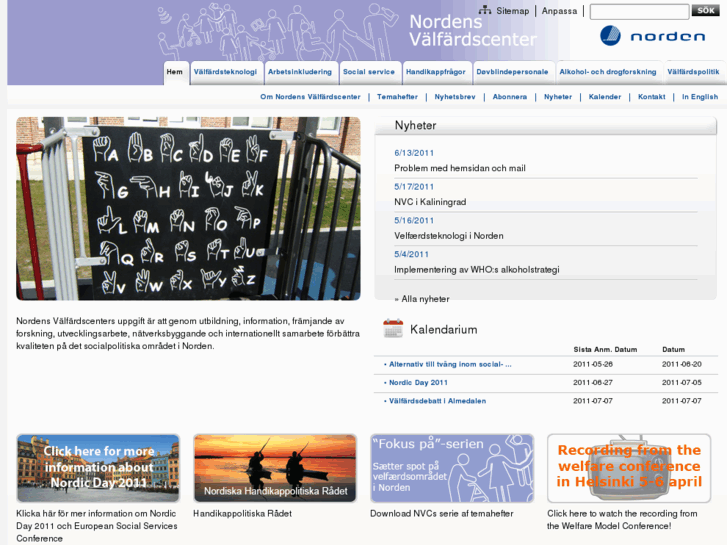The image size is (727, 545).
Task: Click the Handikappolitiska Rådet caption
Action: tap(242, 514)
